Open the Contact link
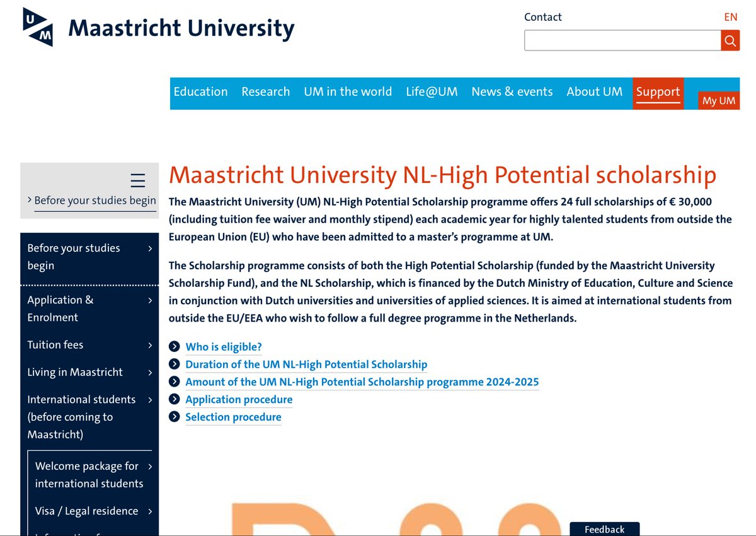The width and height of the screenshot is (756, 536). tap(543, 17)
